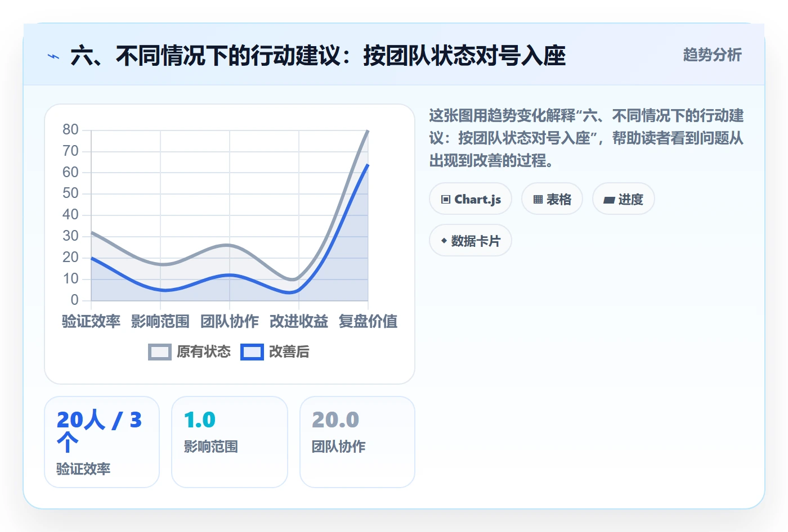Click the 80 value on the y-axis
This screenshot has width=788, height=532.
[71, 130]
